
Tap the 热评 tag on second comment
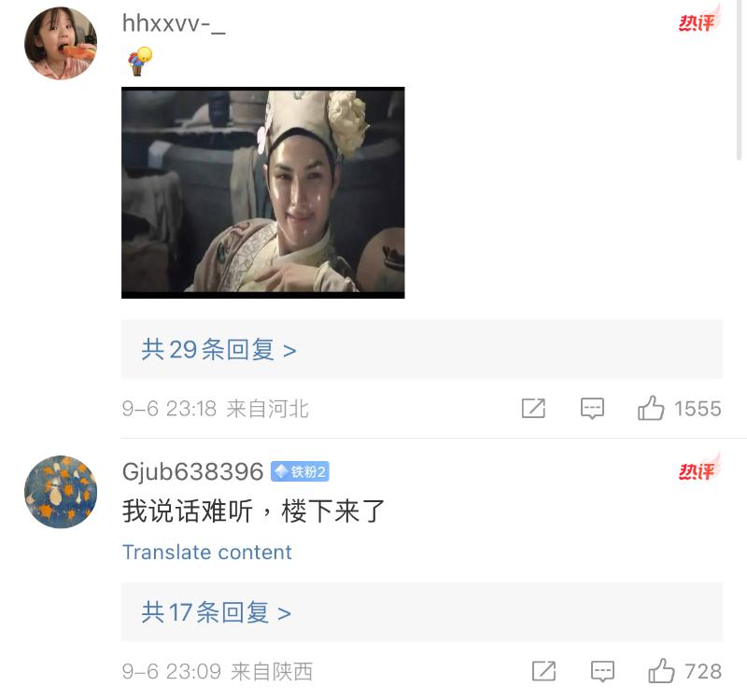tap(699, 469)
